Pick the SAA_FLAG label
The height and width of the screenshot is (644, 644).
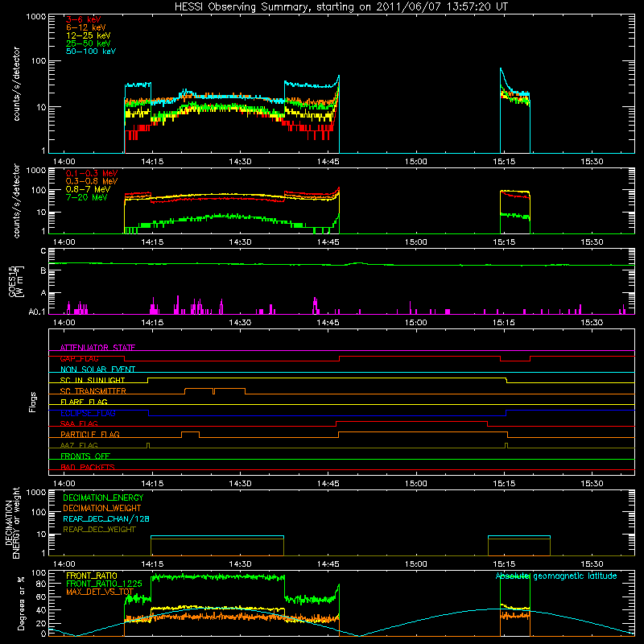[79, 423]
